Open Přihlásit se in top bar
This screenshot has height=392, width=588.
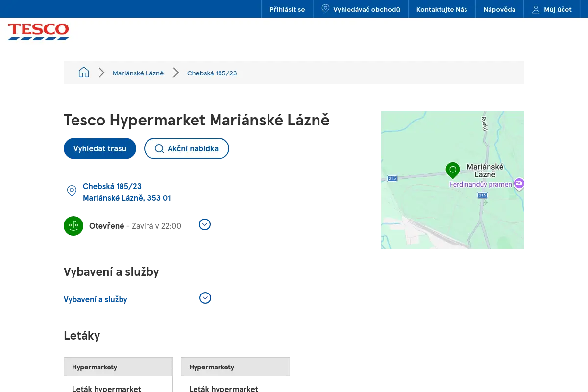(287, 9)
